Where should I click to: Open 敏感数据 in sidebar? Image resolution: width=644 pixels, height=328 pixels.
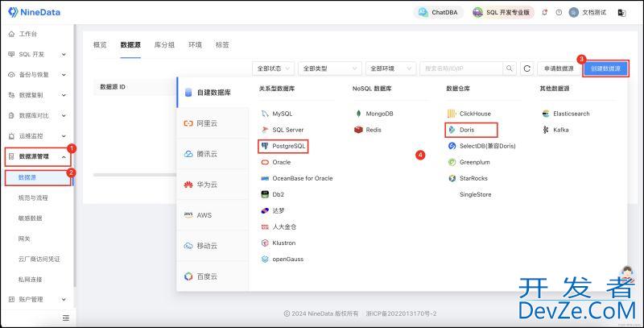coord(30,218)
